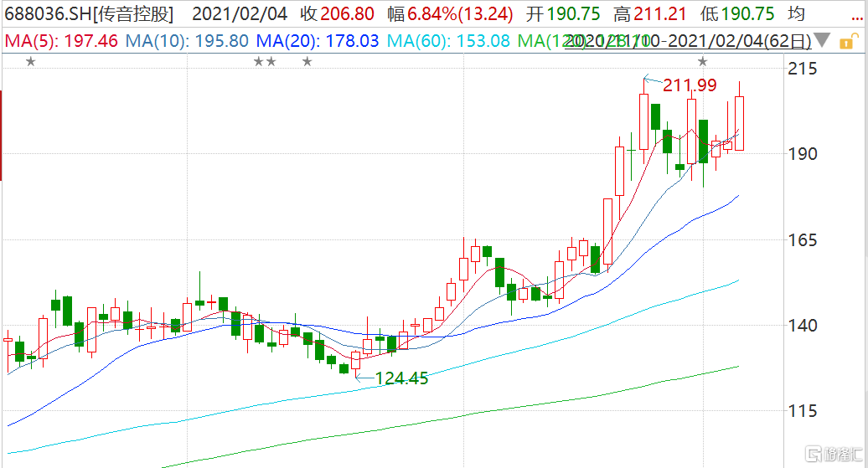Screen dimensions: 868x468
Task: Click the 均 average label in header
Action: (796, 14)
